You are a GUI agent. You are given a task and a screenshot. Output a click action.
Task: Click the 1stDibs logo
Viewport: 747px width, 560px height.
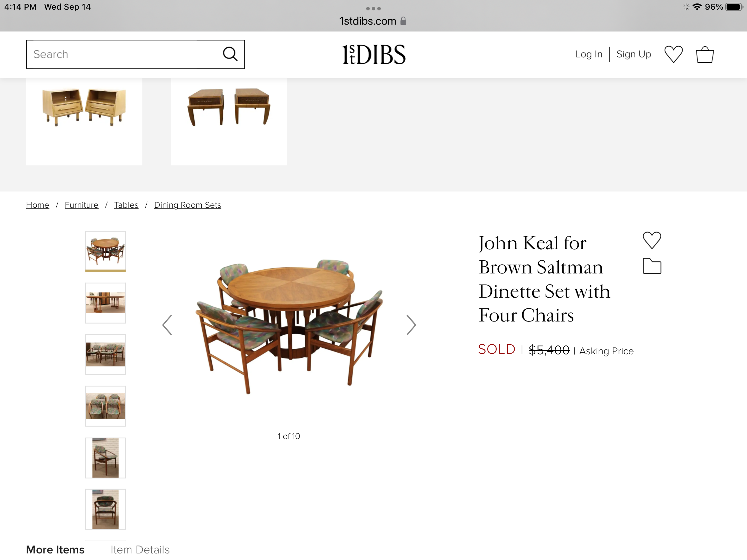click(373, 55)
